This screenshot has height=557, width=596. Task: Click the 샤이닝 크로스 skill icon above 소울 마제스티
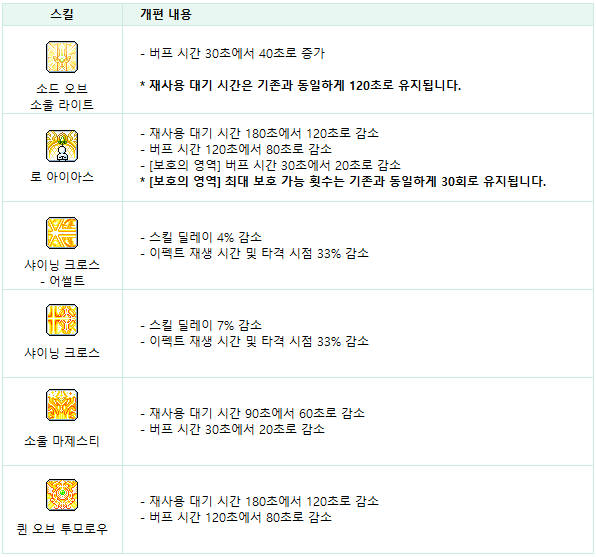62,320
